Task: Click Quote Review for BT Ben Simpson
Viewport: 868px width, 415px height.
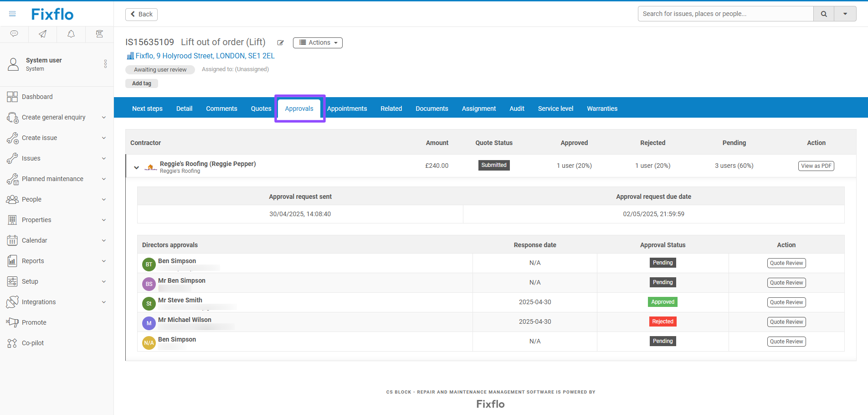Action: pos(786,263)
